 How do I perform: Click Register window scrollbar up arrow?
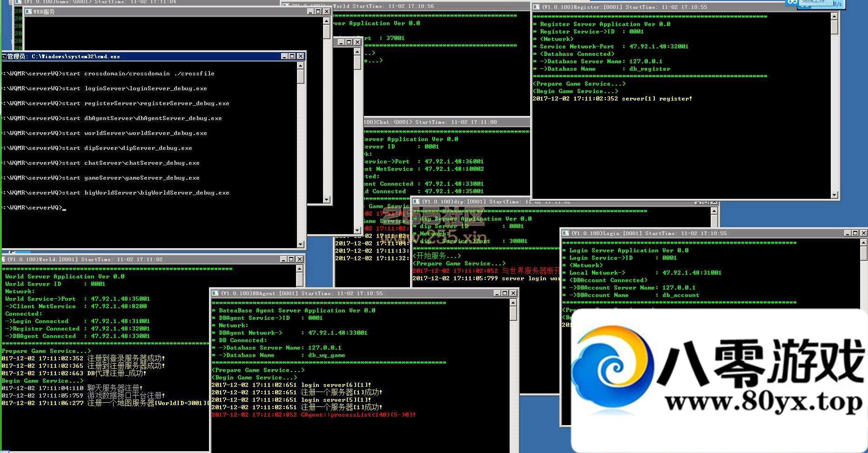[834, 16]
